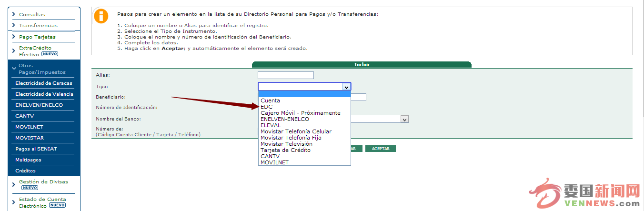This screenshot has width=644, height=211.
Task: Select Electricidad de Valencia payment
Action: [x=44, y=94]
